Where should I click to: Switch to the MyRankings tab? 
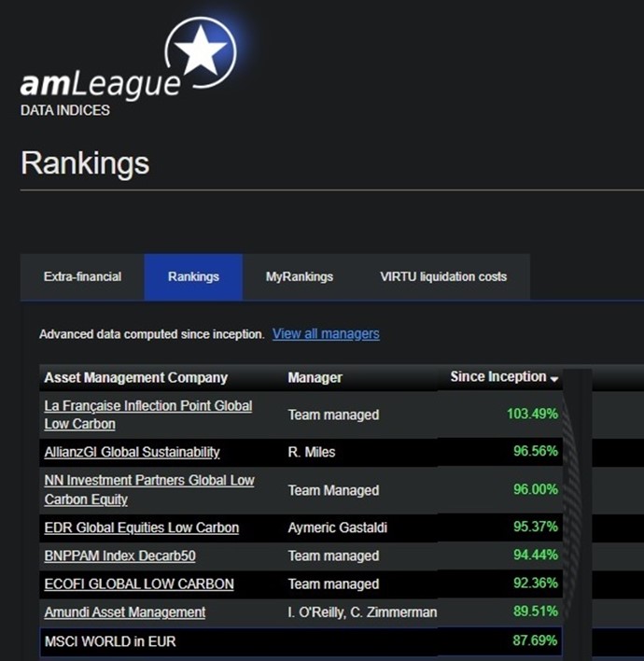(x=300, y=277)
